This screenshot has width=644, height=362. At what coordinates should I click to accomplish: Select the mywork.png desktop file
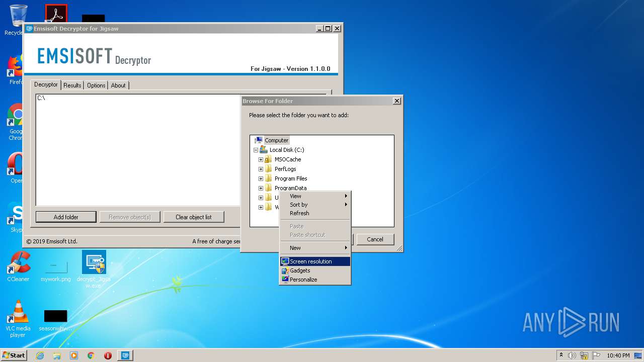tap(55, 270)
